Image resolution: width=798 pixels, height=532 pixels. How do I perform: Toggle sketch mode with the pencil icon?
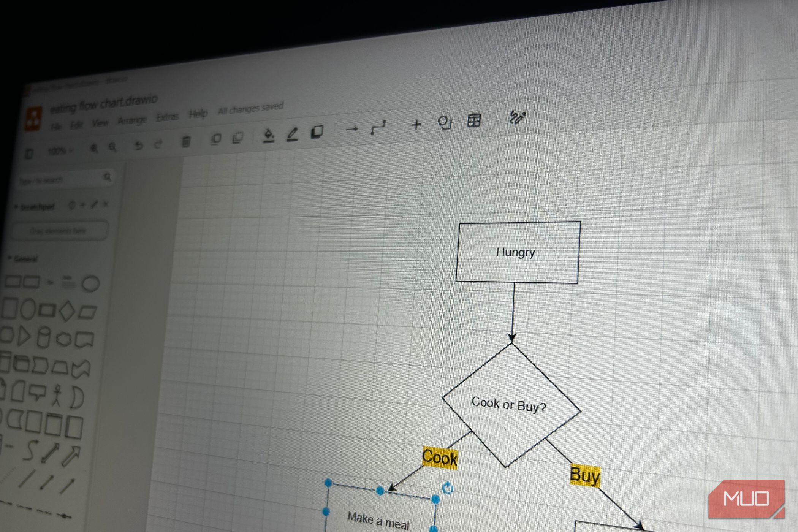(293, 132)
